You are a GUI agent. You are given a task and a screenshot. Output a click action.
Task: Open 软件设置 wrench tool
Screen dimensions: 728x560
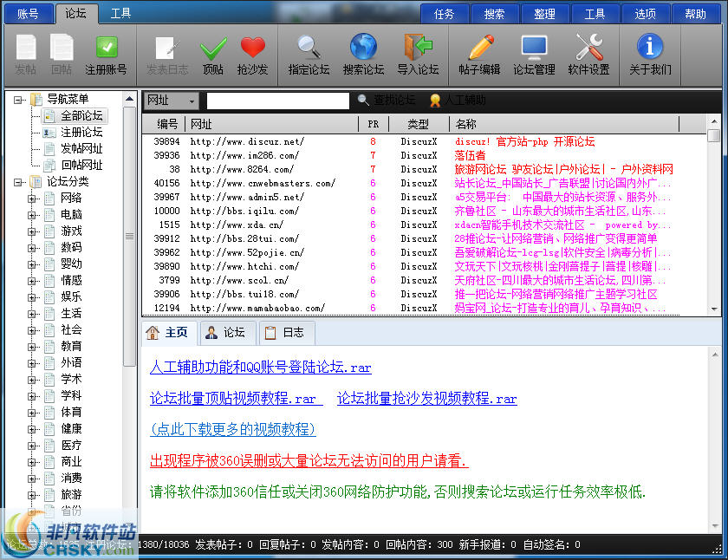click(x=588, y=55)
